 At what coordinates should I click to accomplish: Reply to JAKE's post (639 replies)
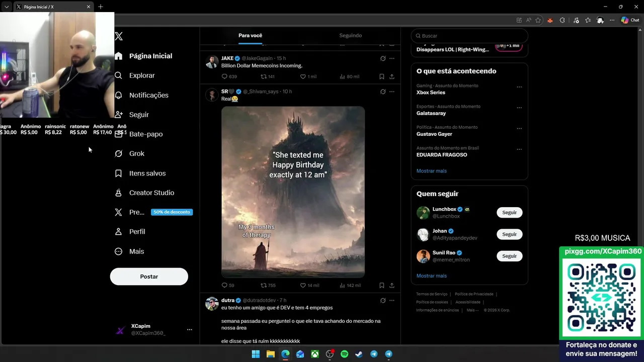229,76
